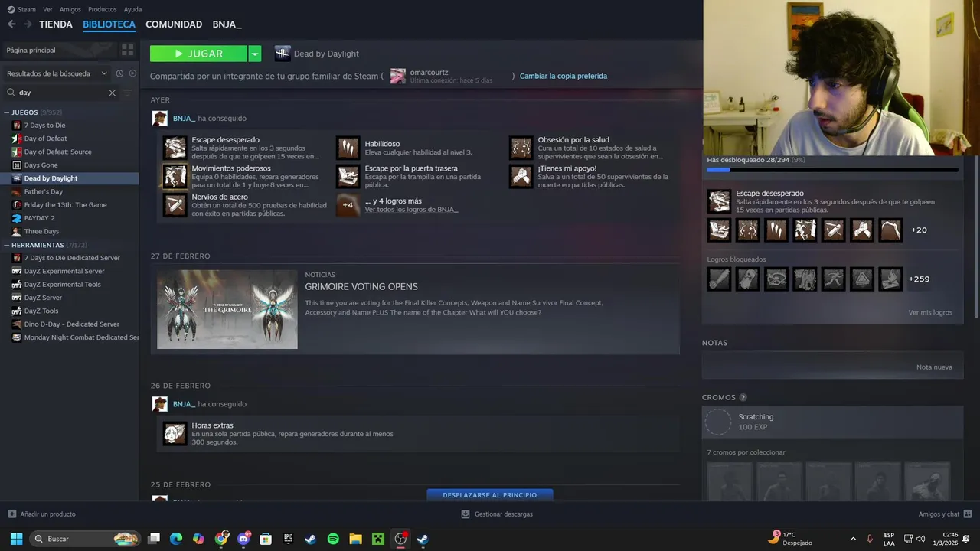Image resolution: width=980 pixels, height=551 pixels.
Task: Click ¡Tienes mi apoyo! achievement icon
Action: tap(521, 176)
